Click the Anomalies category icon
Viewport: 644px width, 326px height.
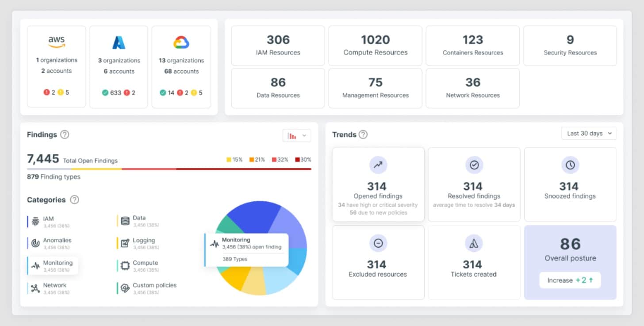(35, 243)
